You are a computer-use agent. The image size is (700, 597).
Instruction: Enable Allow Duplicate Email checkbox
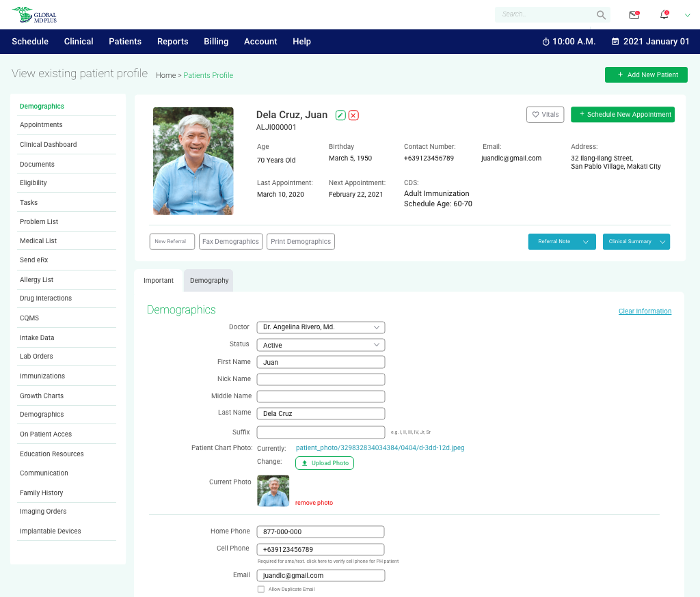click(260, 589)
